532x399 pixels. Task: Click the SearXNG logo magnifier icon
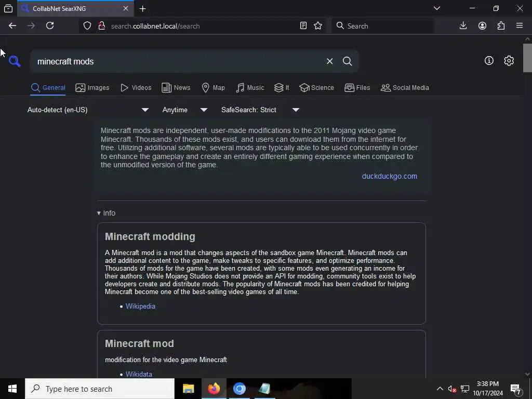pyautogui.click(x=15, y=61)
